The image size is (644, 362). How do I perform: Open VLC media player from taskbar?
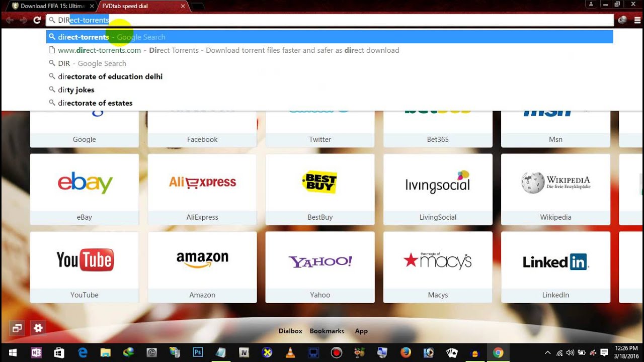click(x=290, y=352)
